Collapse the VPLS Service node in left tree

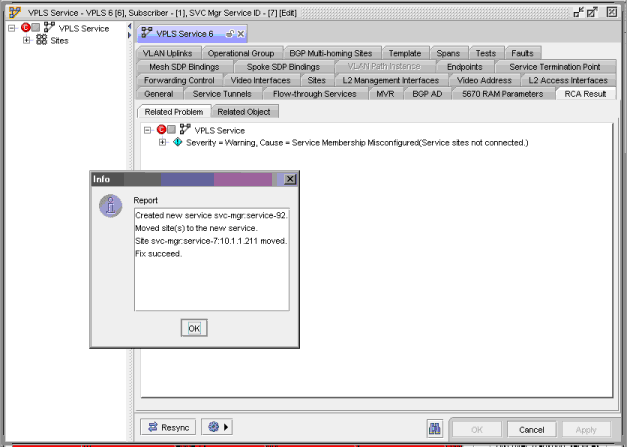(x=11, y=28)
